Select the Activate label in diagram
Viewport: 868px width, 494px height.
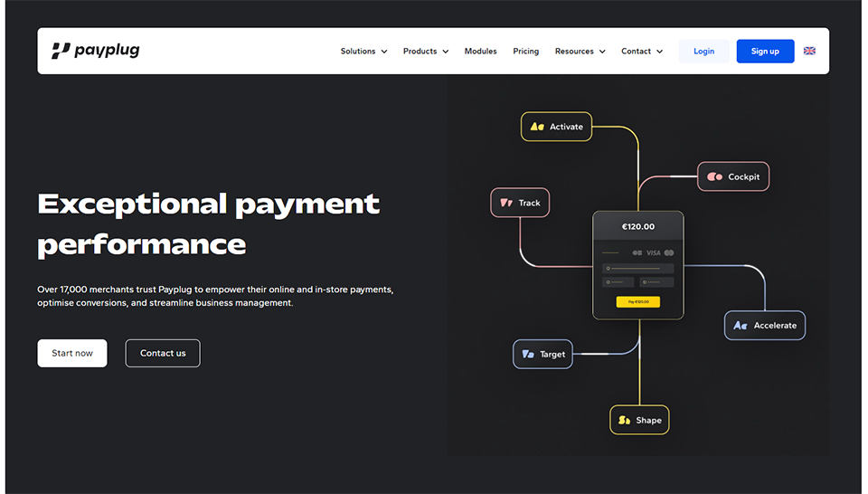(x=566, y=127)
